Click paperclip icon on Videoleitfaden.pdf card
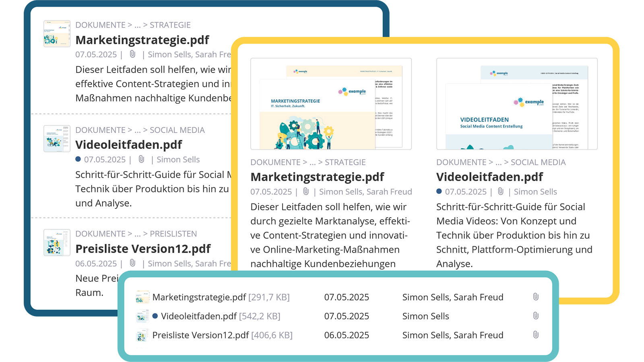The image size is (644, 362). 500,191
